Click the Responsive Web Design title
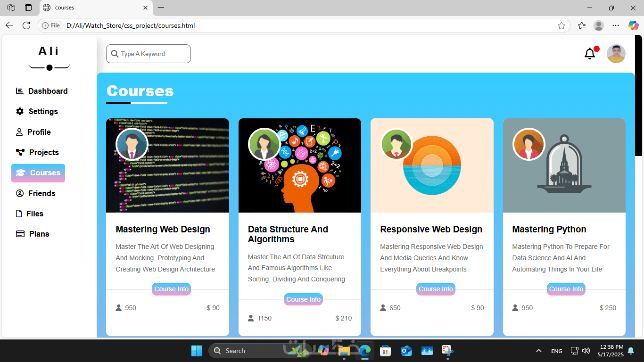The width and height of the screenshot is (644, 362). [431, 230]
